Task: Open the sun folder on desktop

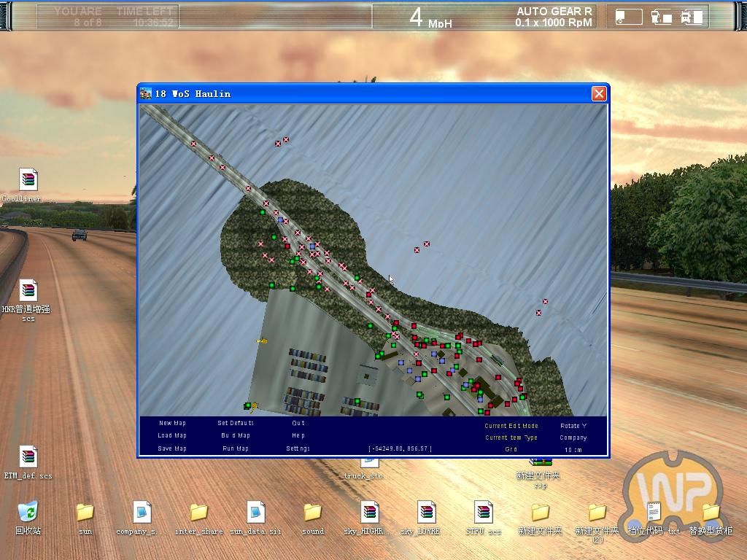Action: tap(85, 512)
